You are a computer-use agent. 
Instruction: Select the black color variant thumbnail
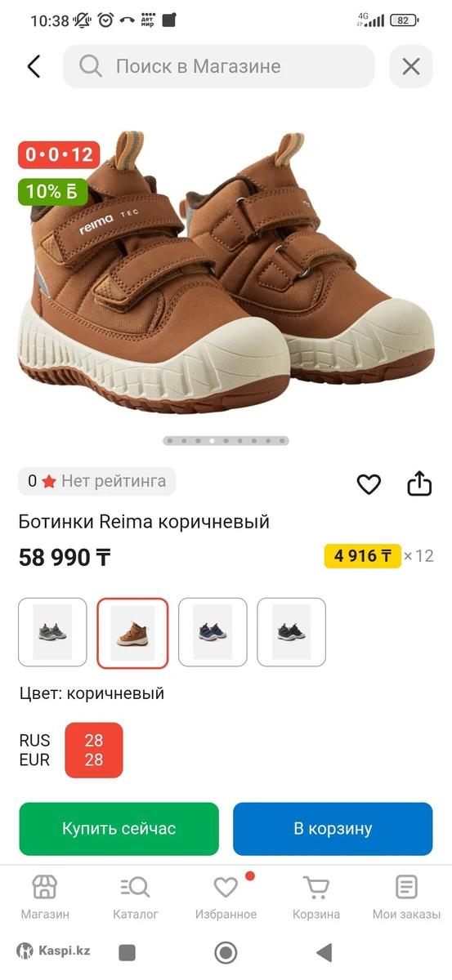(291, 632)
